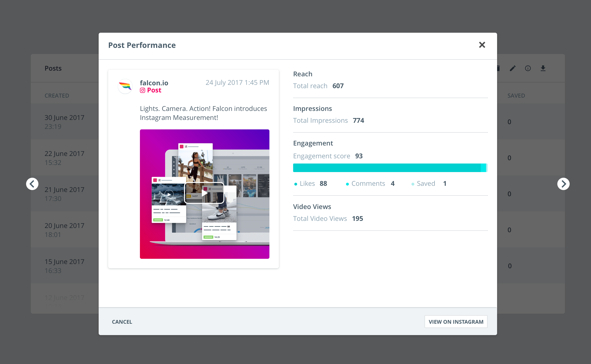Click the post preview image thumbnail

(204, 194)
